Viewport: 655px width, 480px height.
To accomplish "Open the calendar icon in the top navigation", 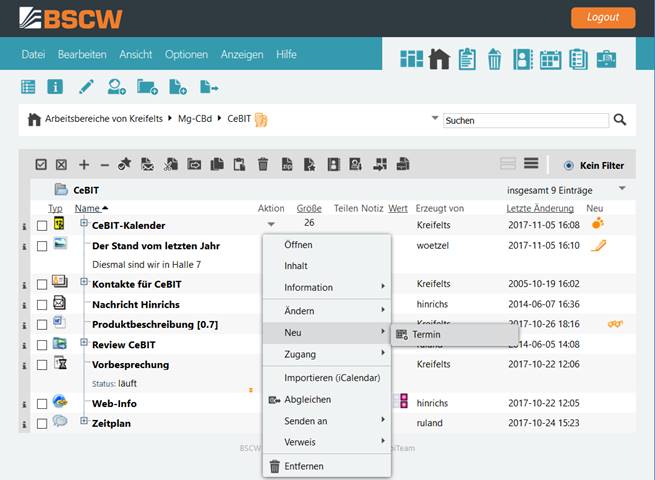I will click(550, 59).
